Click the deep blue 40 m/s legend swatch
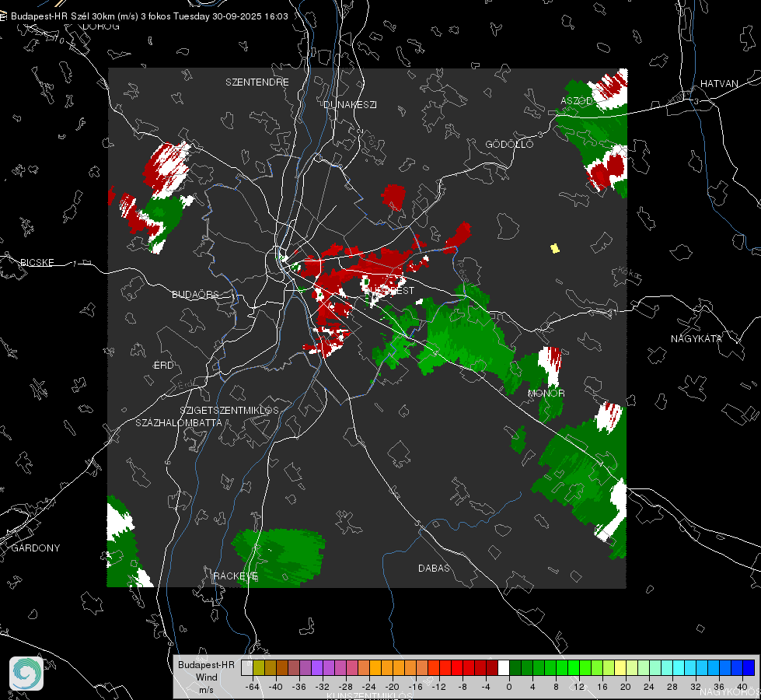 click(x=749, y=668)
